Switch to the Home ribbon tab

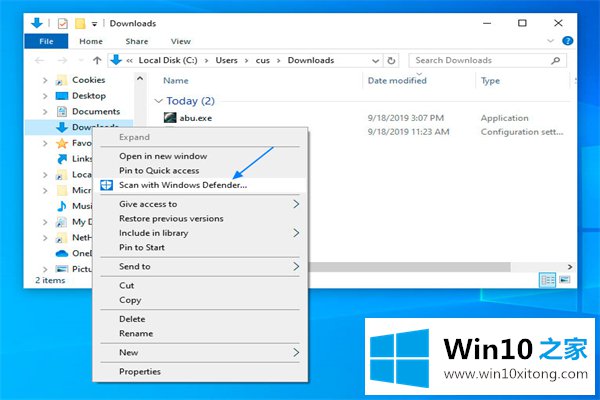pyautogui.click(x=91, y=41)
